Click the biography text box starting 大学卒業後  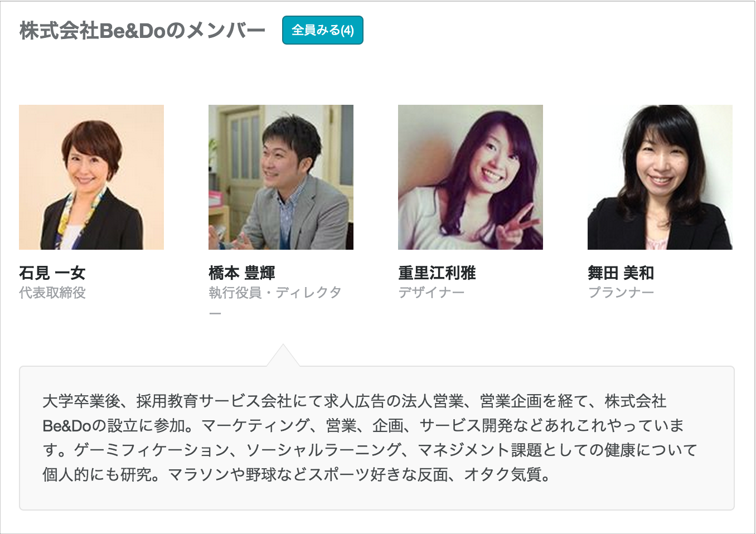(377, 438)
